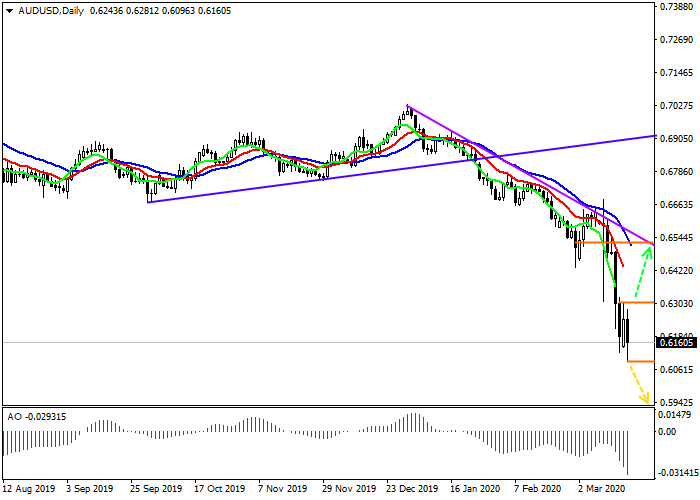Viewport: 700px width, 500px height.
Task: Select the descending purple resistance trendline
Action: (530, 175)
